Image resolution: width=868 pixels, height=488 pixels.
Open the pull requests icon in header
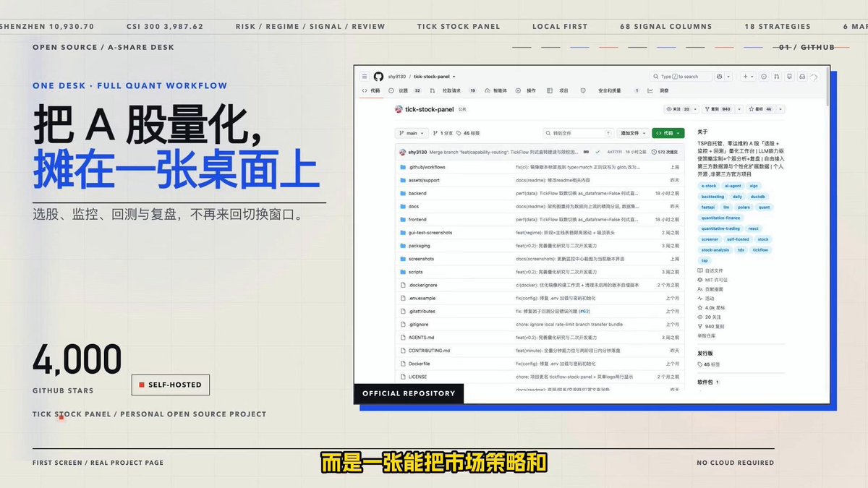(x=778, y=76)
